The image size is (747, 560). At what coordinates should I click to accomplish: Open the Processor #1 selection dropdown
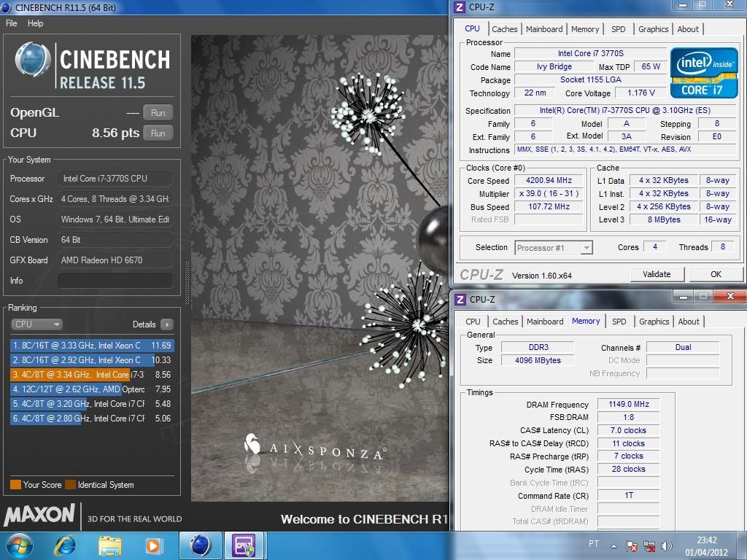[554, 248]
